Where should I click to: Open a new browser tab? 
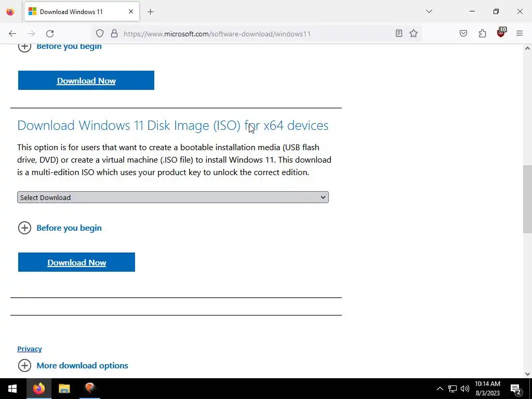(151, 12)
